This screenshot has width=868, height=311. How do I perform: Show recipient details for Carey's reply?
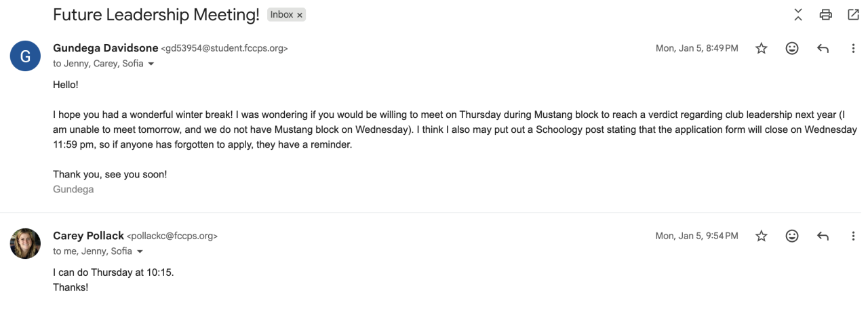pyautogui.click(x=140, y=252)
